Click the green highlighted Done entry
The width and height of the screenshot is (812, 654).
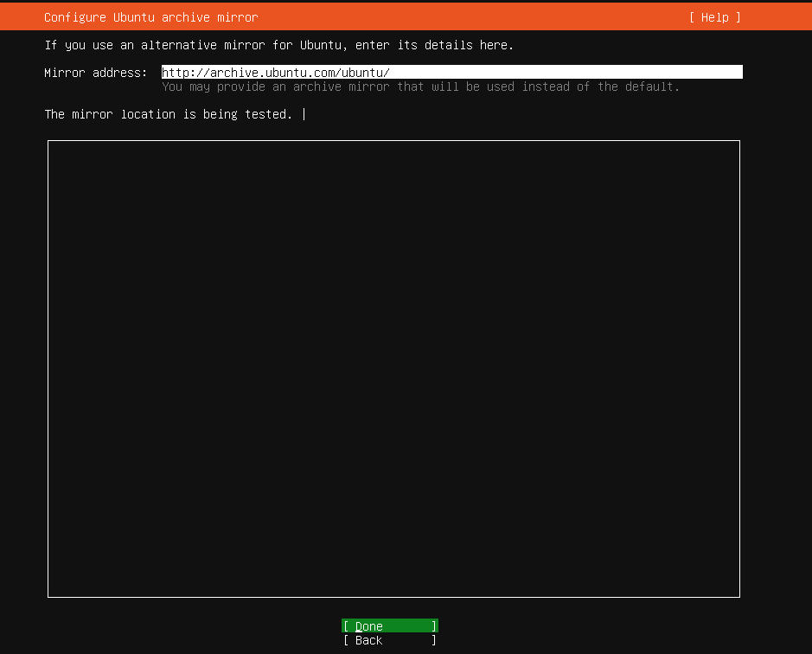click(x=388, y=625)
